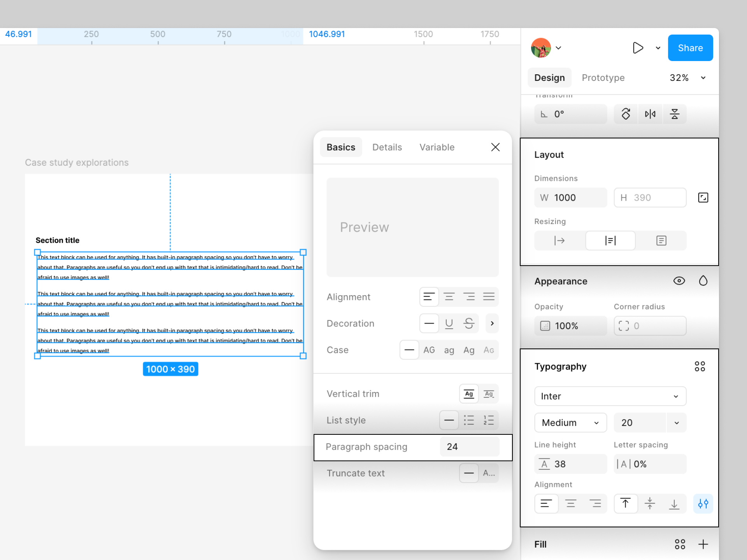Screen dimensions: 747x560
Task: Select bulleted list style icon
Action: 469,420
